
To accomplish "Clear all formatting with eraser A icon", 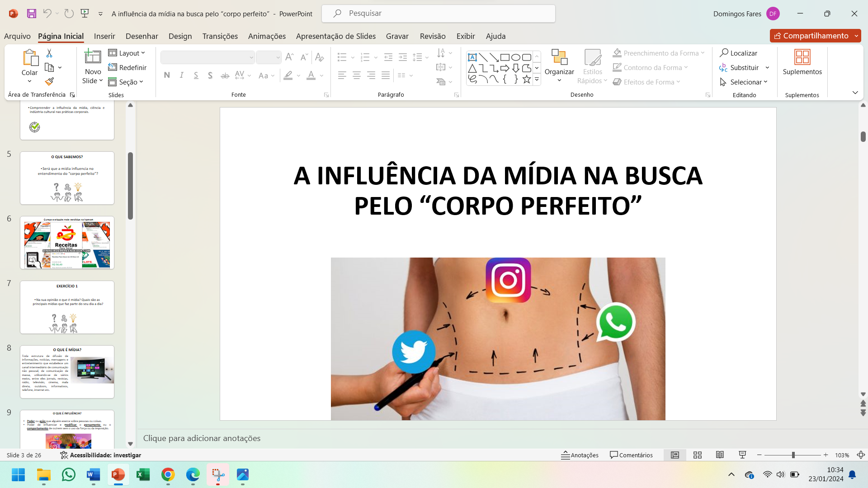I will tap(320, 57).
